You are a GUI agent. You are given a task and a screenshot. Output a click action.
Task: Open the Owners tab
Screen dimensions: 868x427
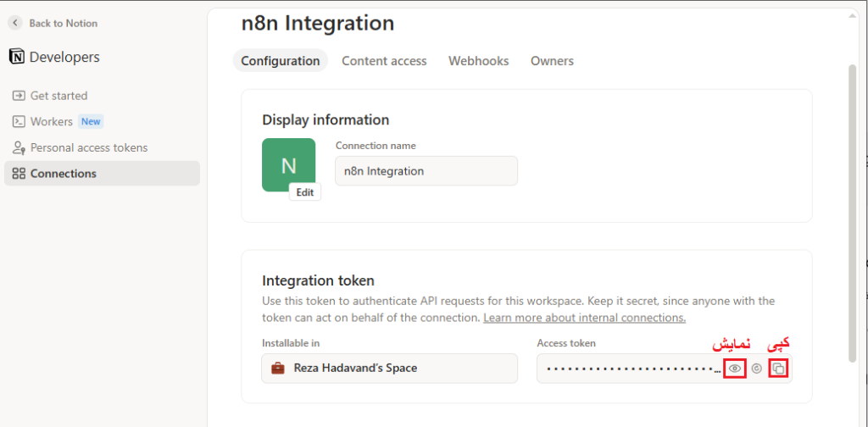click(552, 61)
